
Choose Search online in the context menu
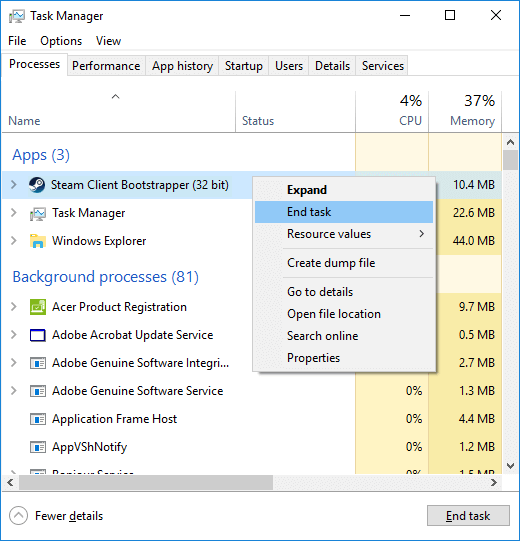[x=344, y=336]
